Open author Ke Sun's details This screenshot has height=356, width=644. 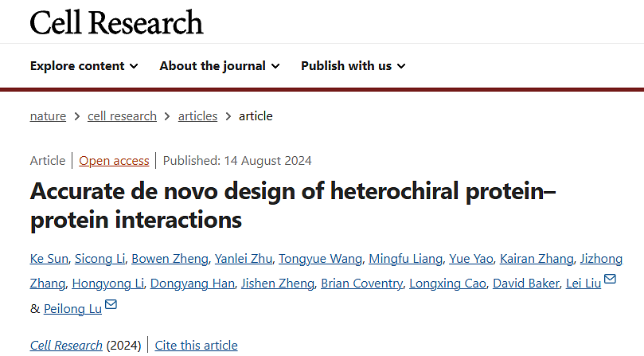49,258
